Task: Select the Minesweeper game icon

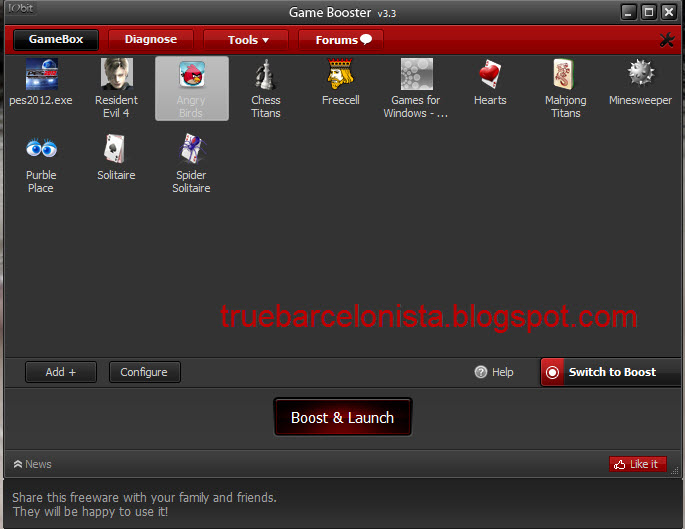Action: [x=641, y=73]
